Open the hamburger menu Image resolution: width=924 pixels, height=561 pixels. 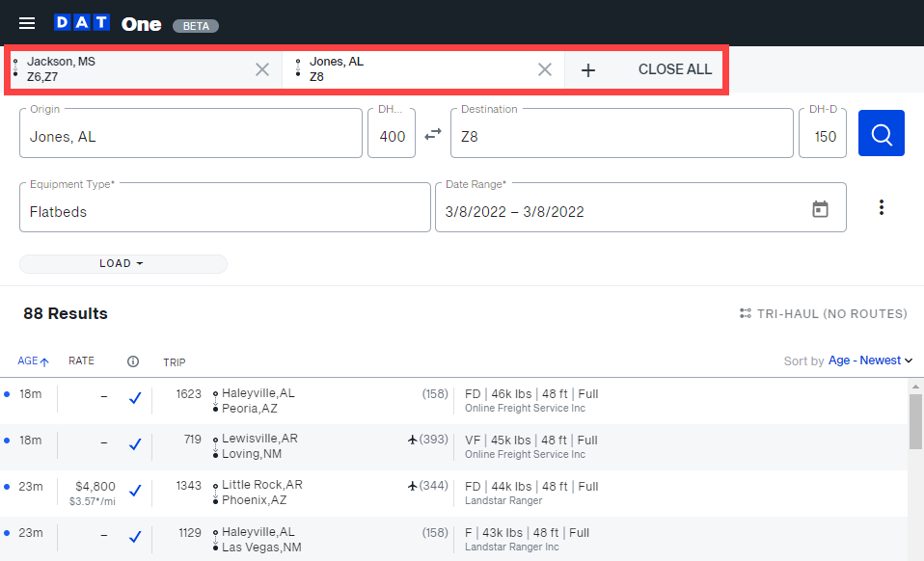pos(26,23)
